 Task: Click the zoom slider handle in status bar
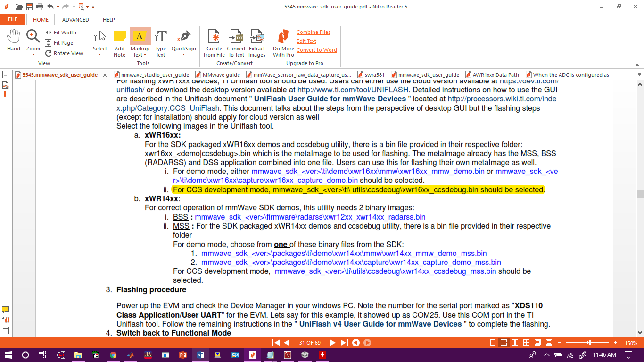point(590,343)
